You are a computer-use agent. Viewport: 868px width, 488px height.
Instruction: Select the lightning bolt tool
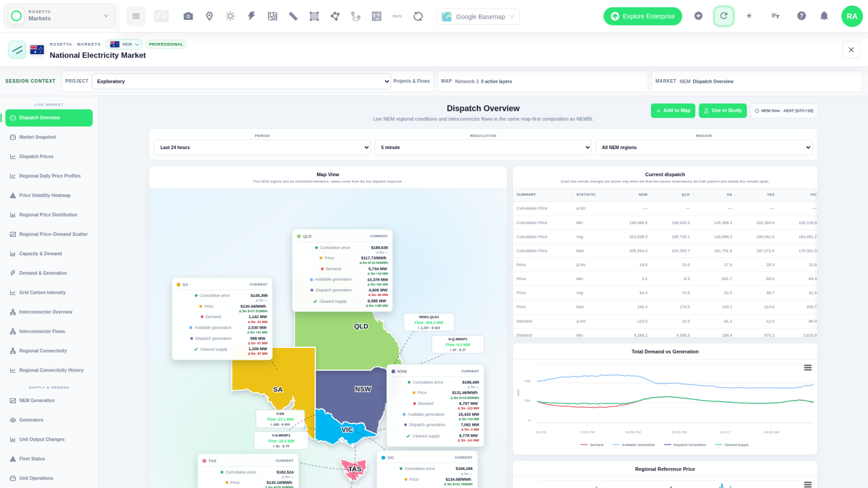point(251,16)
